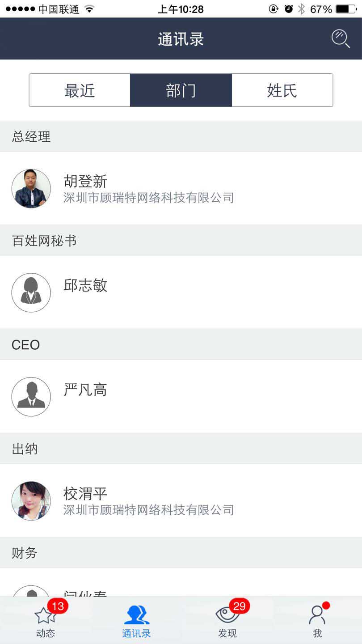Image resolution: width=362 pixels, height=644 pixels.
Task: Switch to the 部门 segment
Action: coord(181,90)
